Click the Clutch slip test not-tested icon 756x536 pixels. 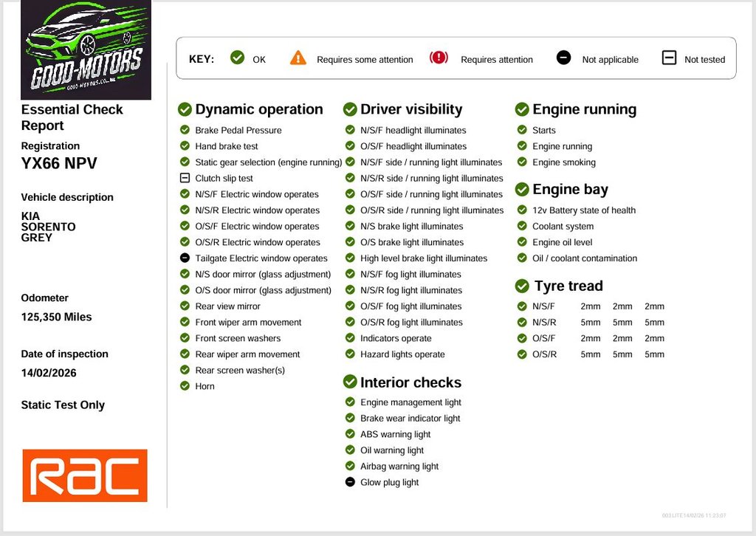point(185,178)
